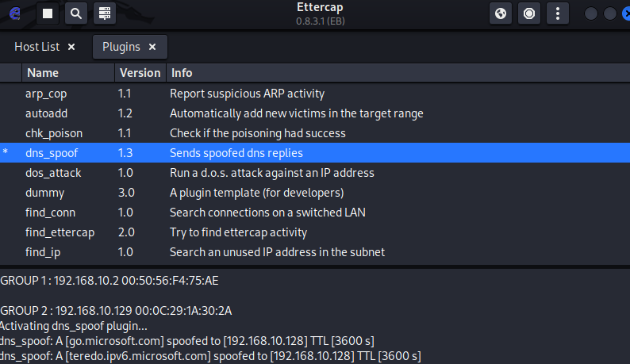Click the Ettercap logo icon
Viewport: 630px width, 364px height.
[15, 13]
